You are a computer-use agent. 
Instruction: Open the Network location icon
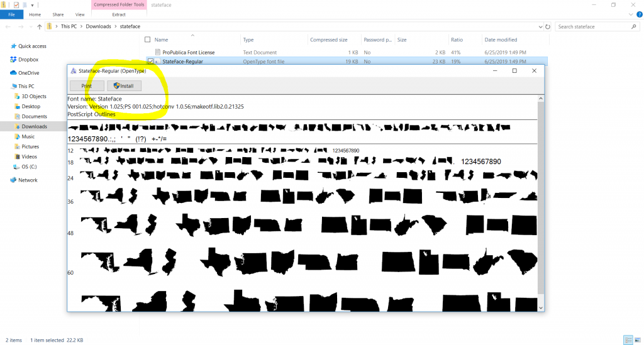(x=13, y=180)
